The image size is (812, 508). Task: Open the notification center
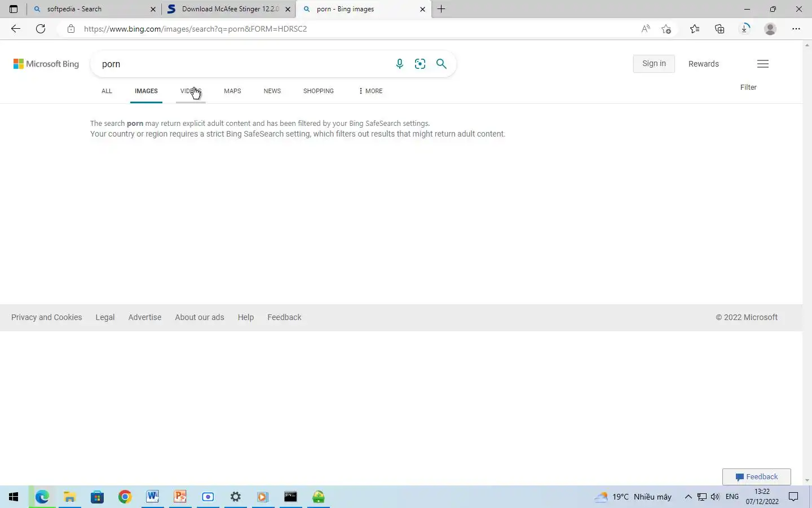click(793, 497)
